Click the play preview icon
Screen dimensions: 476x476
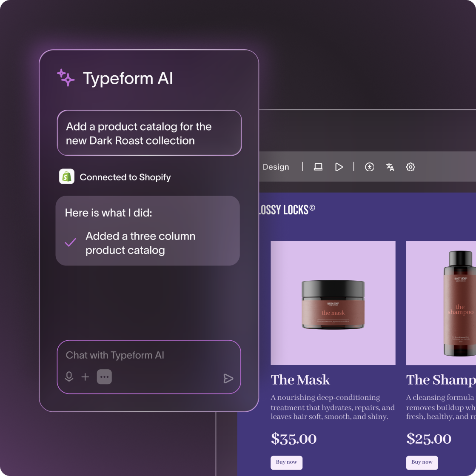[x=339, y=167]
